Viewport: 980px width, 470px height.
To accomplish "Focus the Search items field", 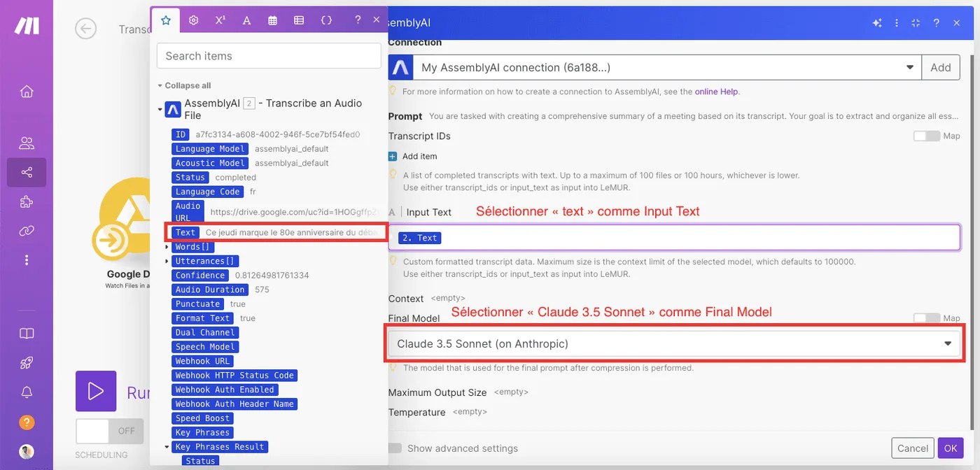I will 269,56.
